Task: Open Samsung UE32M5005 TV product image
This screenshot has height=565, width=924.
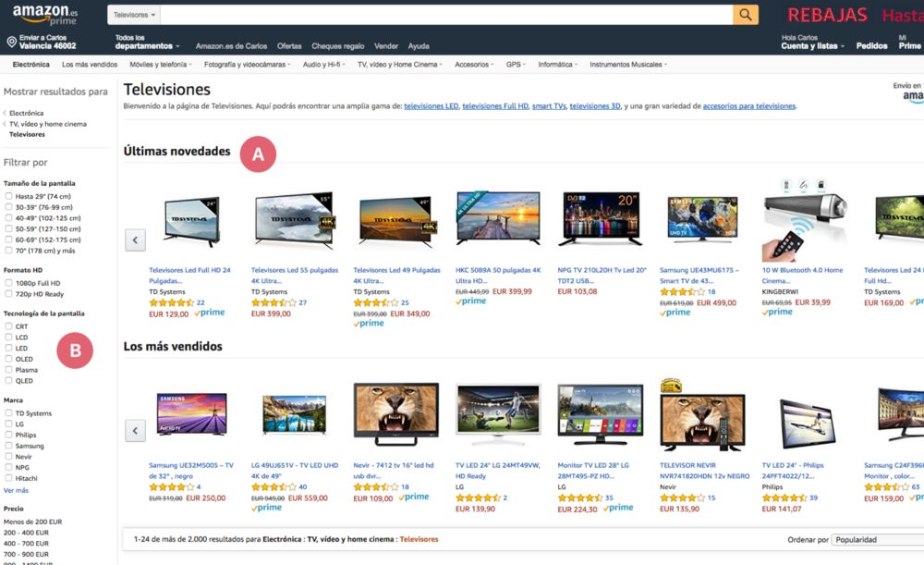Action: 192,414
